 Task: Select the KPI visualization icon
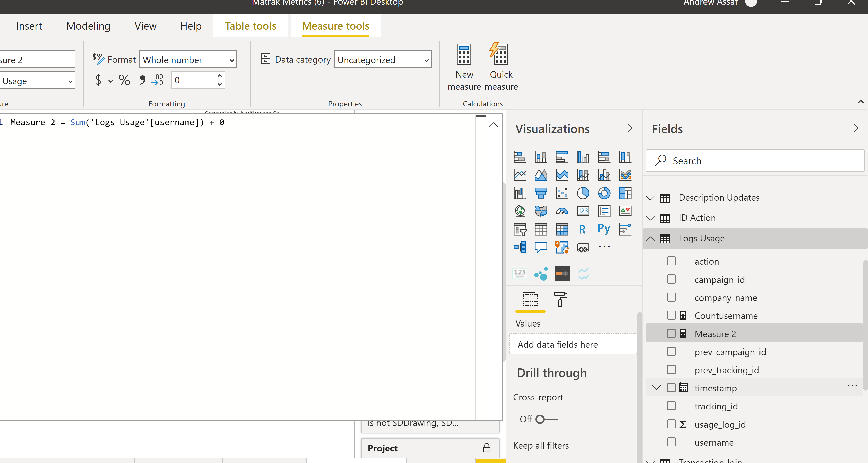tap(625, 211)
